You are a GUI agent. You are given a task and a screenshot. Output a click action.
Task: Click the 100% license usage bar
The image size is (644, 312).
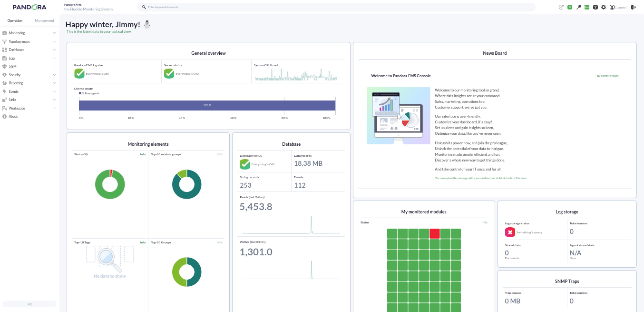click(x=207, y=105)
